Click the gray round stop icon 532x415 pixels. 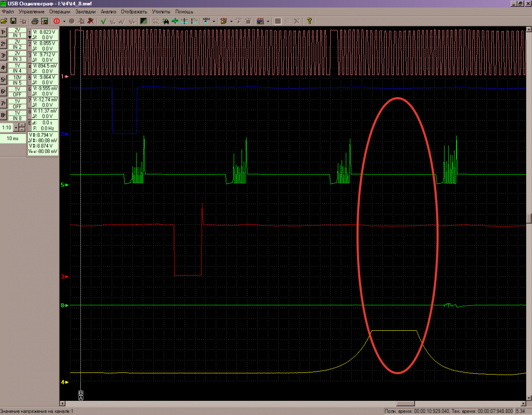click(x=71, y=21)
